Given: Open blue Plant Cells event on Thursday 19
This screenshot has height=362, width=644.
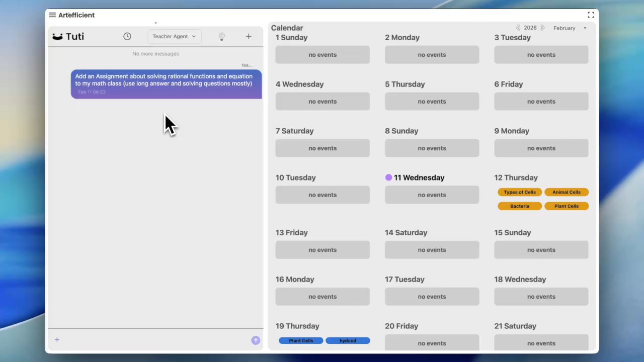Looking at the screenshot, I should click(301, 340).
